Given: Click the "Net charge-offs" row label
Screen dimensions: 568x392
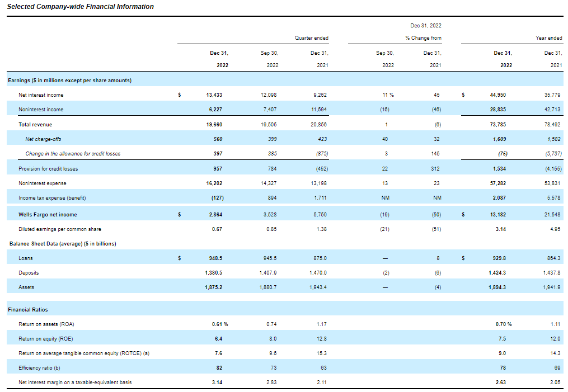Looking at the screenshot, I should (43, 139).
